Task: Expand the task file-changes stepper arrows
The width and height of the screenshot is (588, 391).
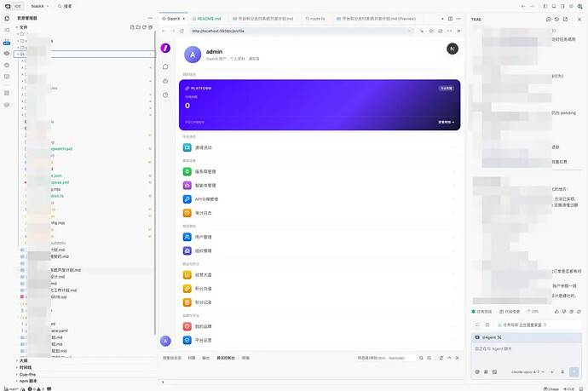Action: [545, 325]
